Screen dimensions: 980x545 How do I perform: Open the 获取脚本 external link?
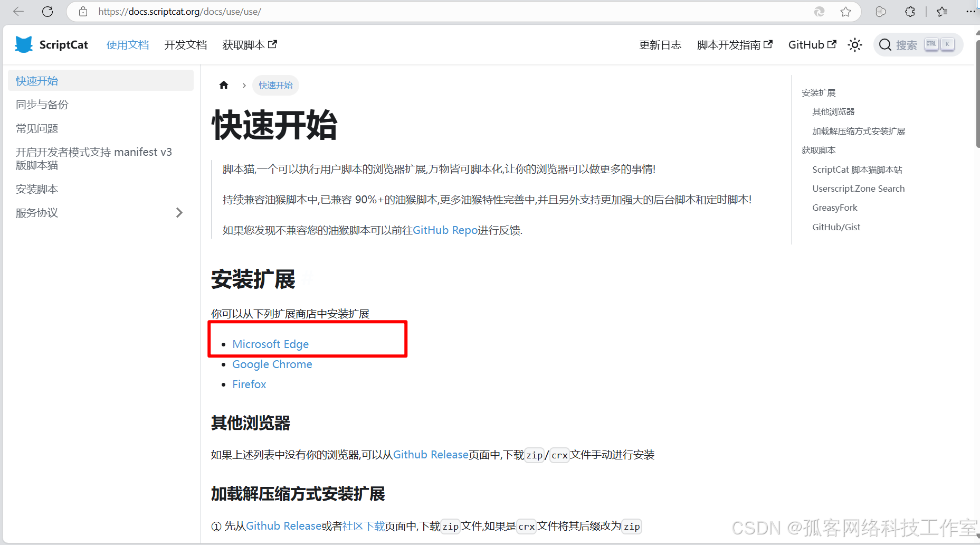click(250, 45)
